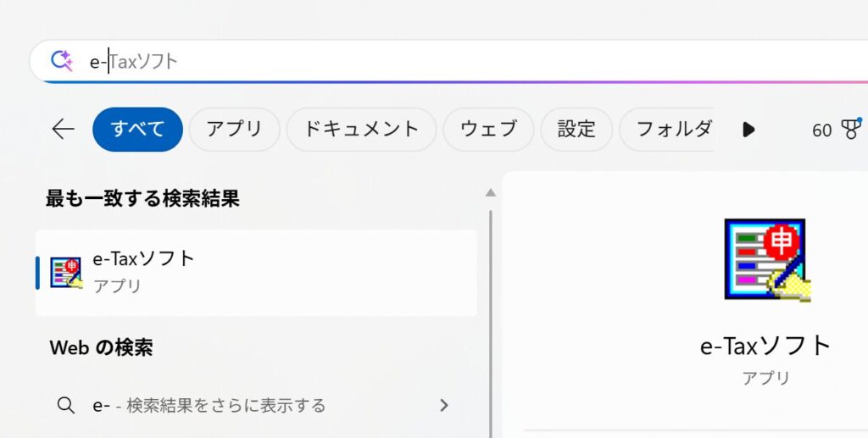868x438 pixels.
Task: Click the scrollbar up arrow in results list
Action: (490, 193)
